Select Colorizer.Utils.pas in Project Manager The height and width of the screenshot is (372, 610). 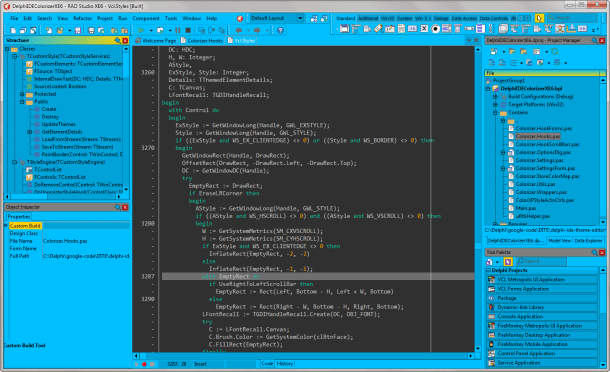pyautogui.click(x=535, y=184)
